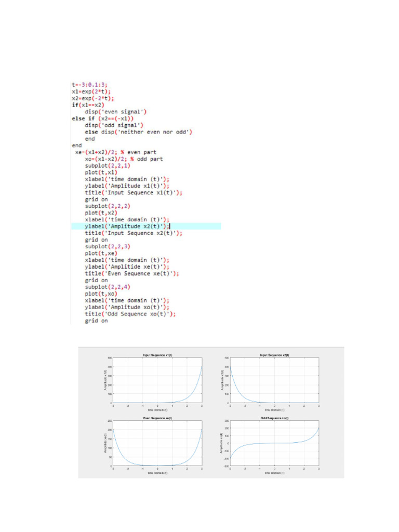Viewport: 399px width, 532px height.
Task: Click the xe=(x1+x2)/2 even part line
Action: point(116,152)
